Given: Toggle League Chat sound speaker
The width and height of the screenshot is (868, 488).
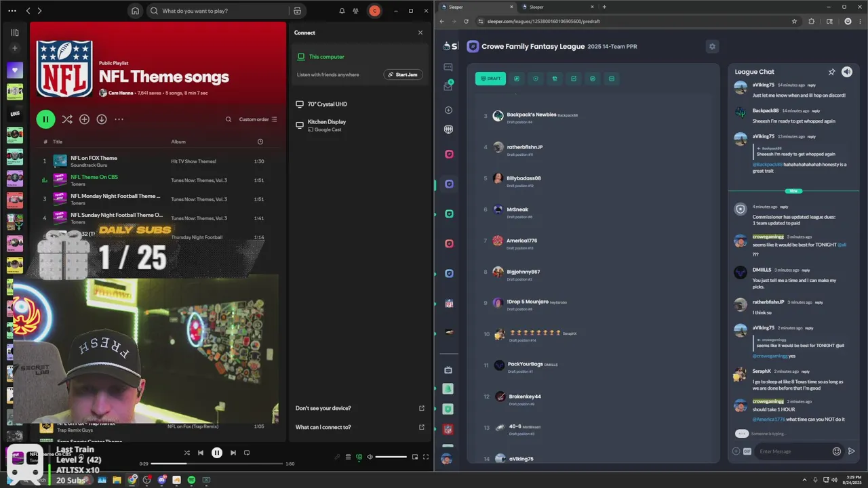Looking at the screenshot, I should (x=847, y=72).
